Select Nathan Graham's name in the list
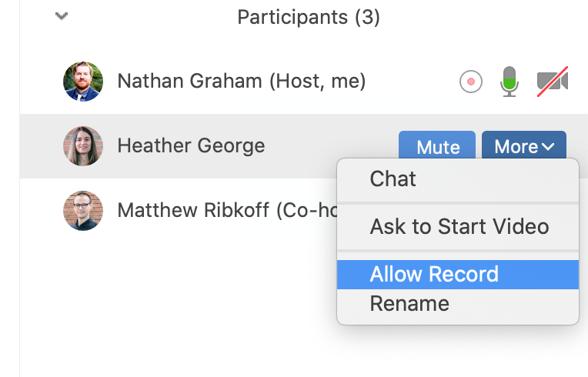 pos(241,81)
